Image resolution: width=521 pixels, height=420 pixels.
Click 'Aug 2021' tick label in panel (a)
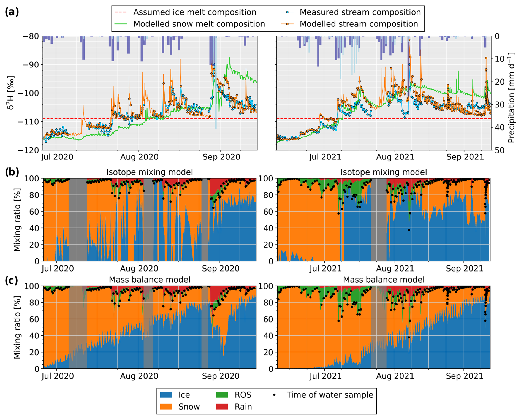point(395,157)
